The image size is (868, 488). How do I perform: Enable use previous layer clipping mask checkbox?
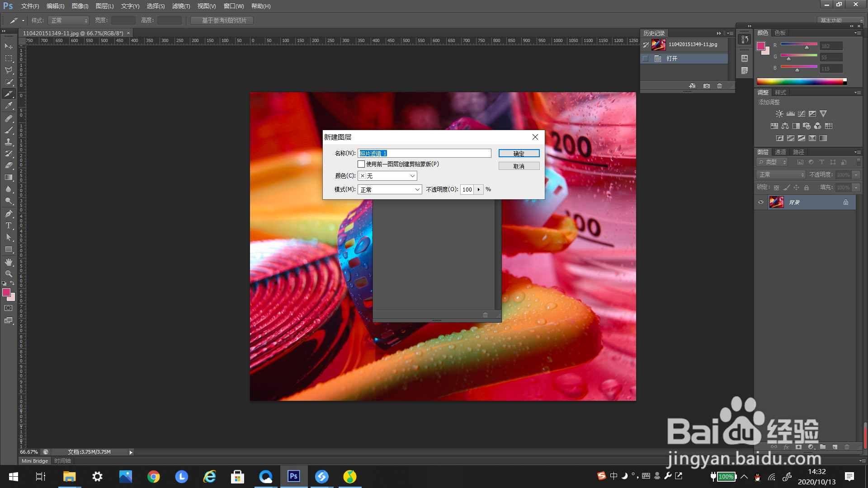click(361, 164)
